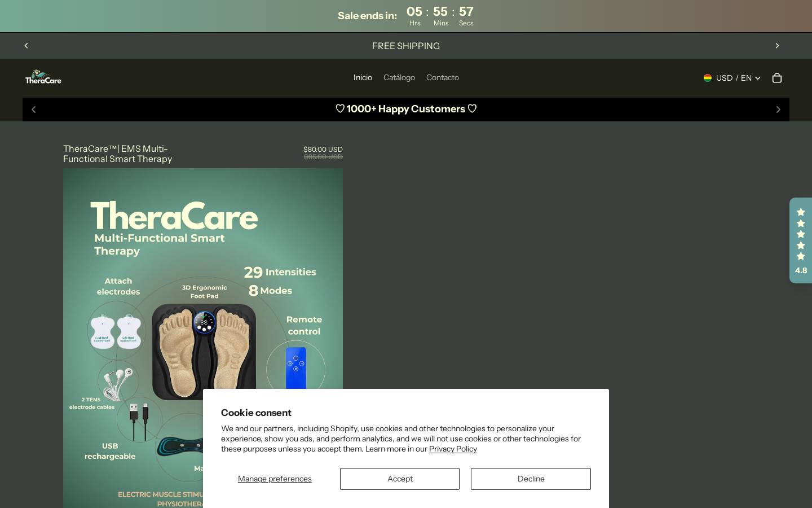
Task: Click the Decline cookies button
Action: (531, 479)
